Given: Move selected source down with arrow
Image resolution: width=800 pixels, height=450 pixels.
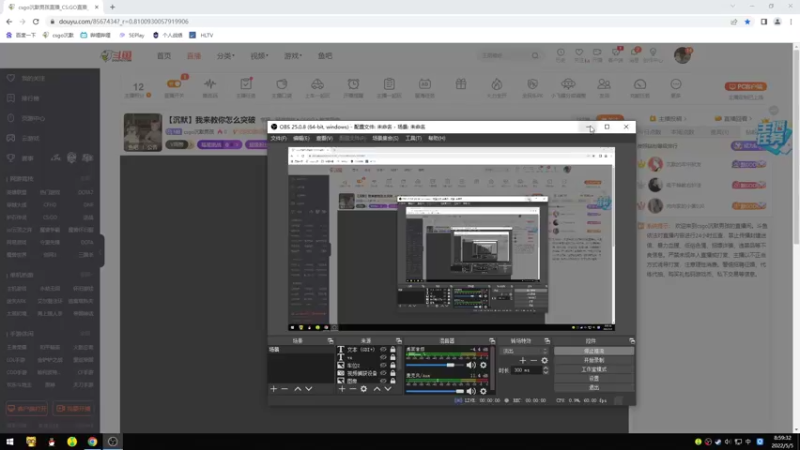Looking at the screenshot, I should 388,389.
